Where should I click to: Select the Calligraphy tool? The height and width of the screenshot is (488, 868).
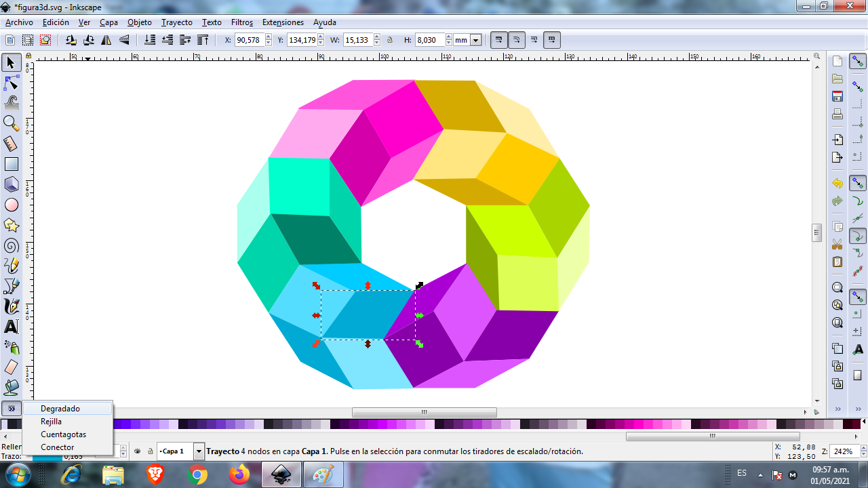point(11,306)
